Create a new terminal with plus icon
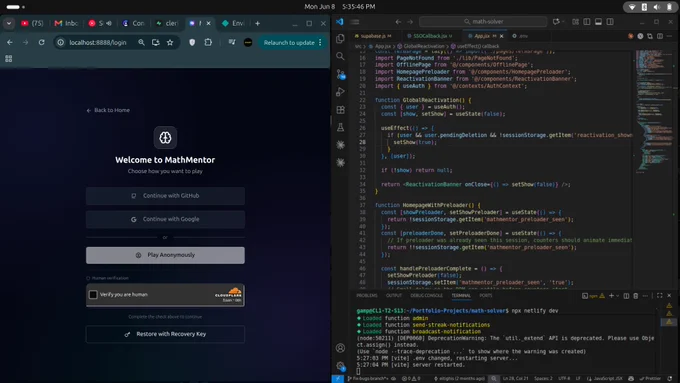This screenshot has width=680, height=383. [611, 296]
